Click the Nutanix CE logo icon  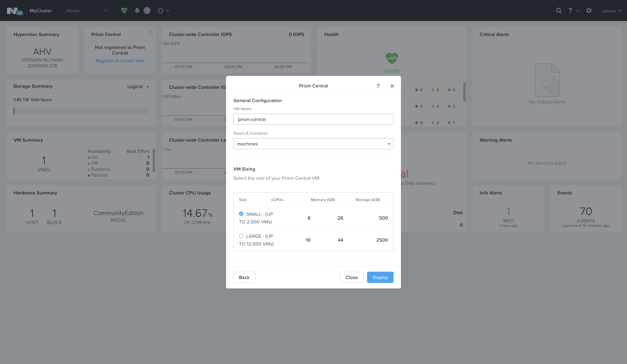coord(15,11)
